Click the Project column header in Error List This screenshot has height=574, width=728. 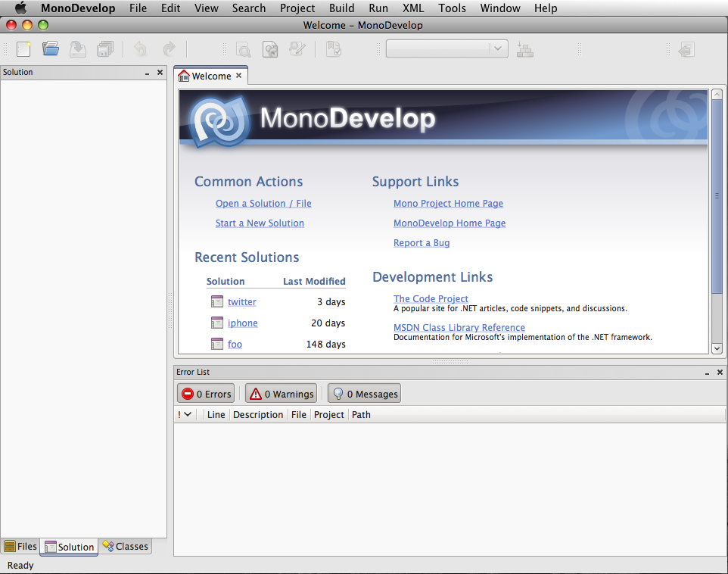(x=328, y=414)
